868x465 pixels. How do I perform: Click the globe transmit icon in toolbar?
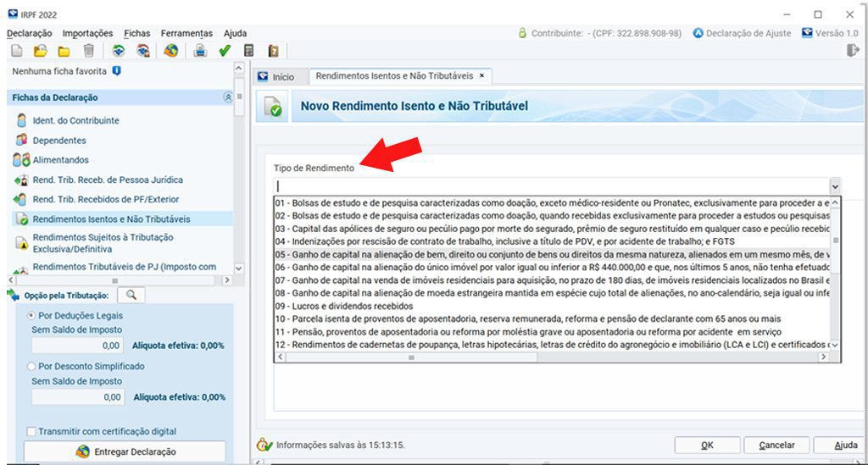pyautogui.click(x=170, y=51)
